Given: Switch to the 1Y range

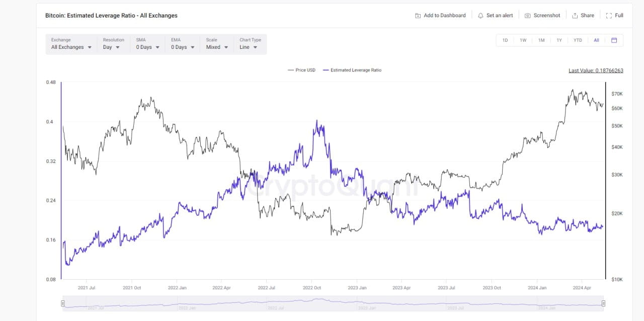Looking at the screenshot, I should click(559, 40).
